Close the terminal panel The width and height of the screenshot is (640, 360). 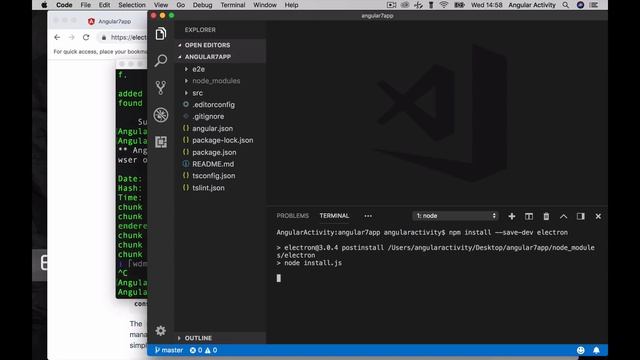(x=598, y=216)
